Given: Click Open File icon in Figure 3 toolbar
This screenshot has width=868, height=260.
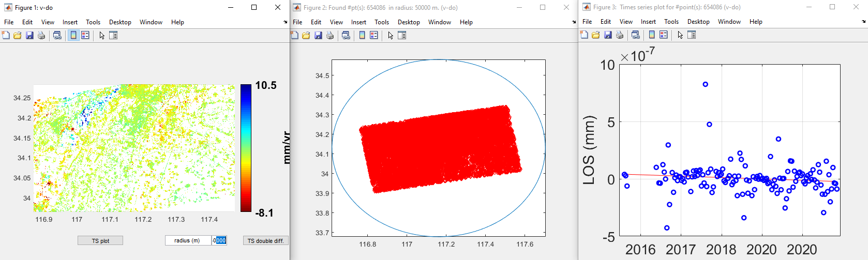Looking at the screenshot, I should click(596, 35).
